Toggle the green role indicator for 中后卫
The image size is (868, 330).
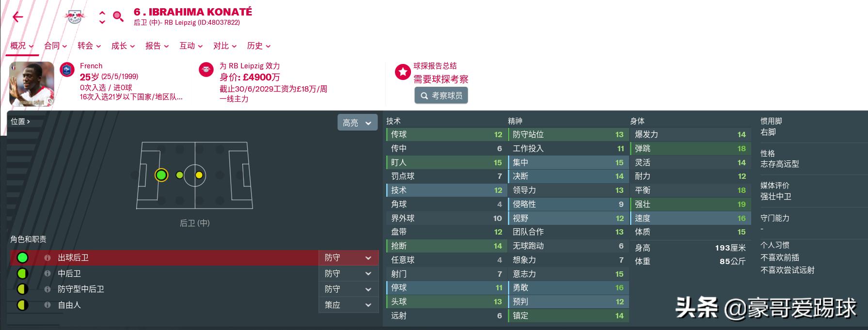click(x=22, y=273)
